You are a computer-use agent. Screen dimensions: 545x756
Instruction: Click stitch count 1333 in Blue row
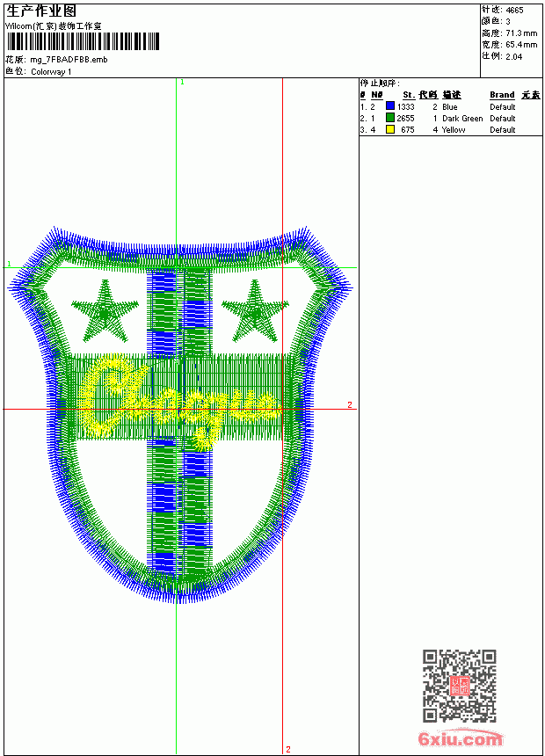point(405,106)
